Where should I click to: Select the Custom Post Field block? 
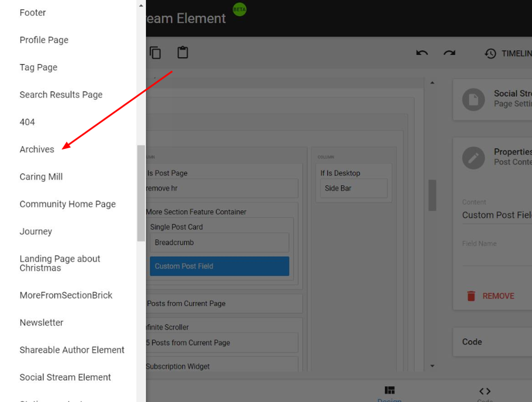(219, 266)
